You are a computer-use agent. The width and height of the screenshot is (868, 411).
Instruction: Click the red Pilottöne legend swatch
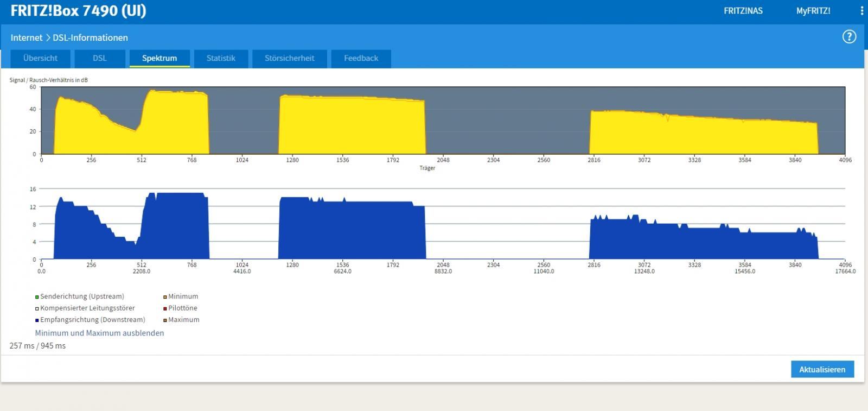click(165, 308)
